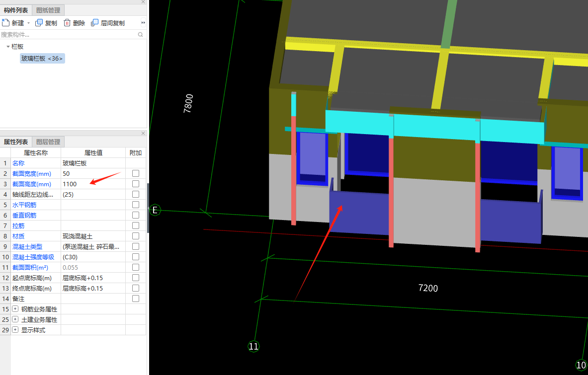Image resolution: width=588 pixels, height=375 pixels.
Task: Tick the 轴线距左边线 附加 checkbox
Action: coord(136,194)
